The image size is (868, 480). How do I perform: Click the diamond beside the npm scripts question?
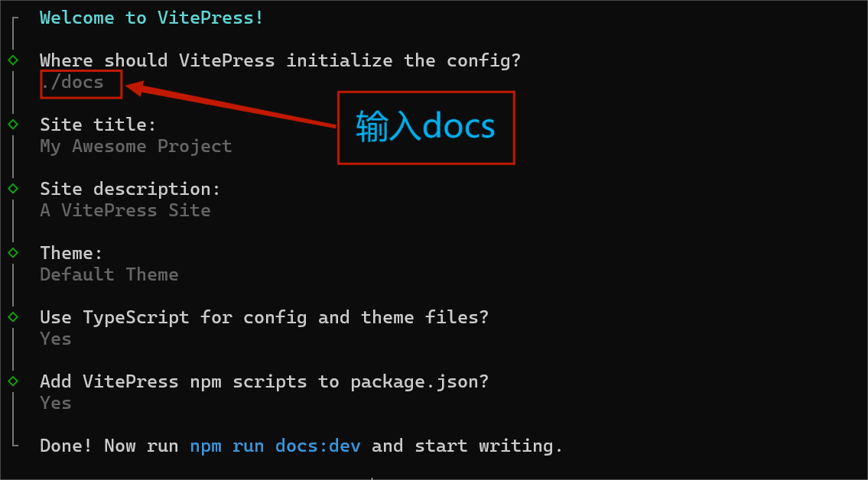coord(13,381)
